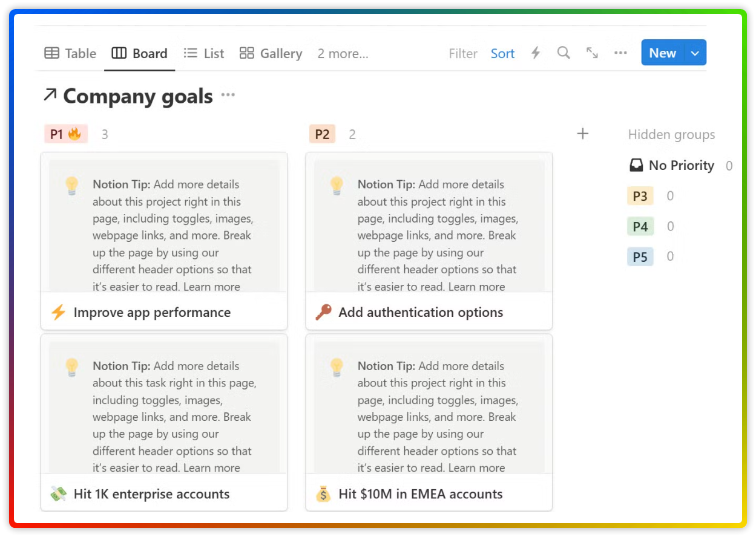This screenshot has height=537, width=756.
Task: Open search with the magnifying glass icon
Action: (564, 53)
